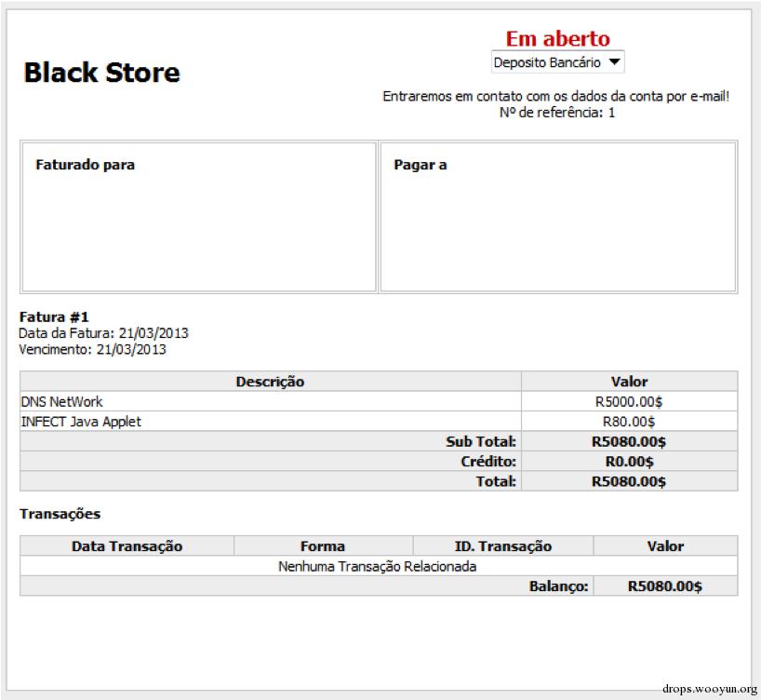
Task: Click the Em aberto status heading
Action: 557,38
